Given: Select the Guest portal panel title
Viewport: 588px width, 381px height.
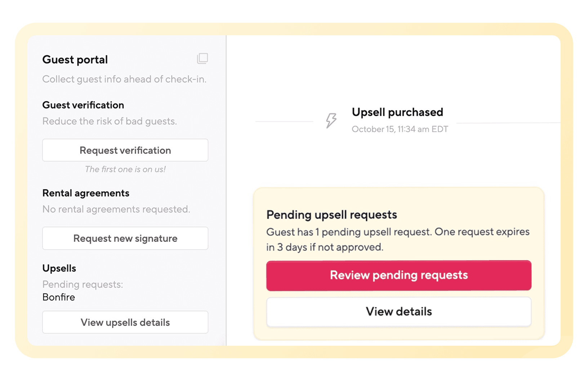Looking at the screenshot, I should click(x=75, y=59).
